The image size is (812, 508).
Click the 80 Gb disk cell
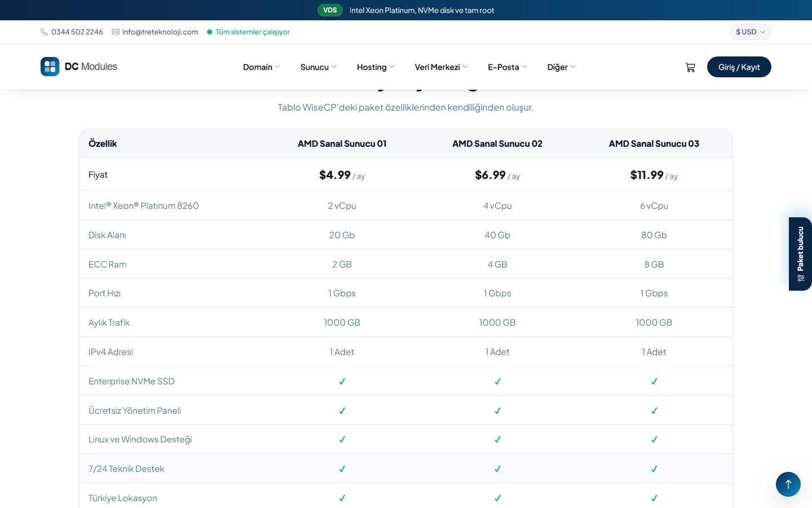[654, 235]
